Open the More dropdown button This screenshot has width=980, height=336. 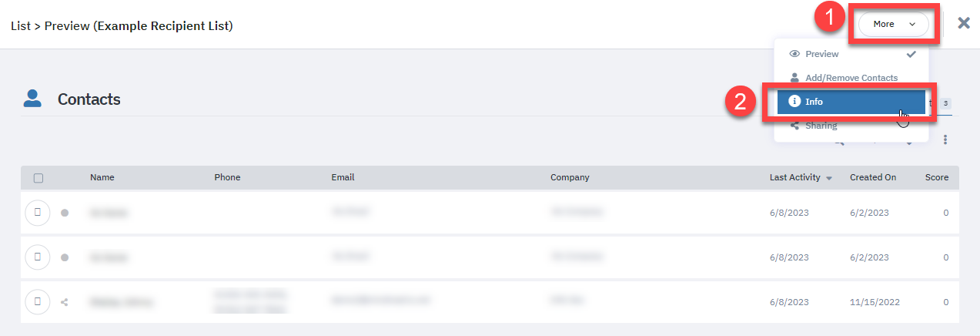[x=893, y=24]
